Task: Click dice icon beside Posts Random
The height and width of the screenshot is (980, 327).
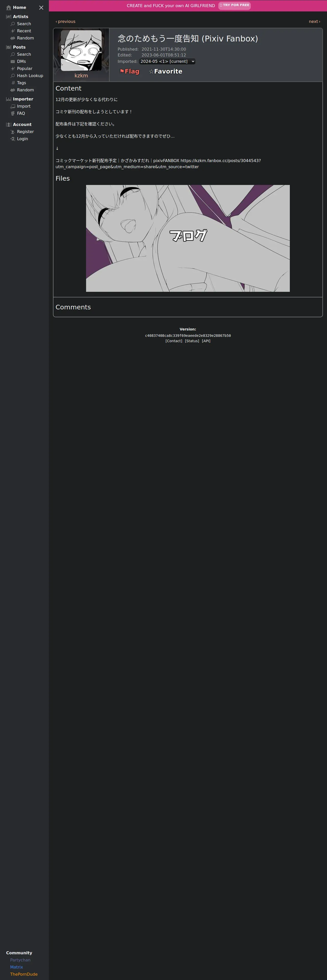Action: [x=13, y=90]
